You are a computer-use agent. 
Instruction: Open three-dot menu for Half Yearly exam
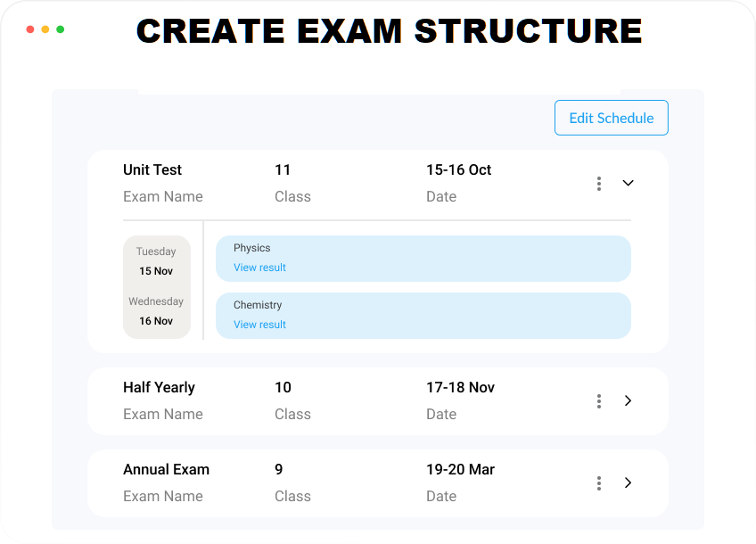(599, 401)
